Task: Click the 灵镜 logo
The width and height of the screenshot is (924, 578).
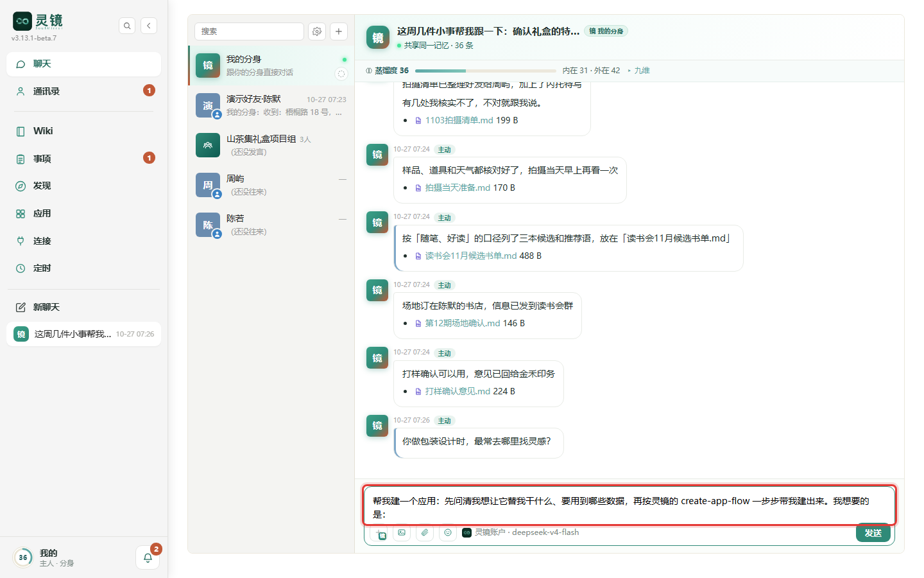Action: coord(38,21)
